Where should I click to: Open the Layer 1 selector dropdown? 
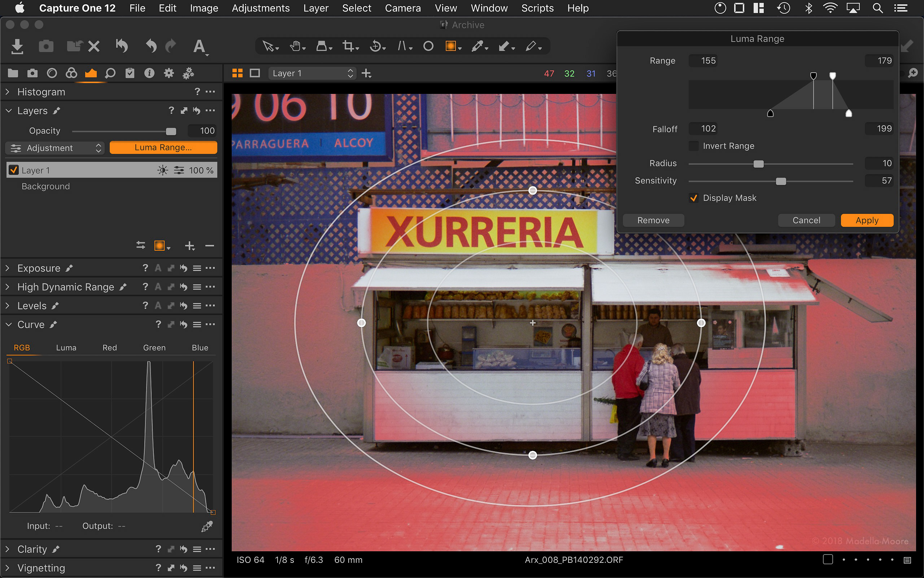coord(312,73)
